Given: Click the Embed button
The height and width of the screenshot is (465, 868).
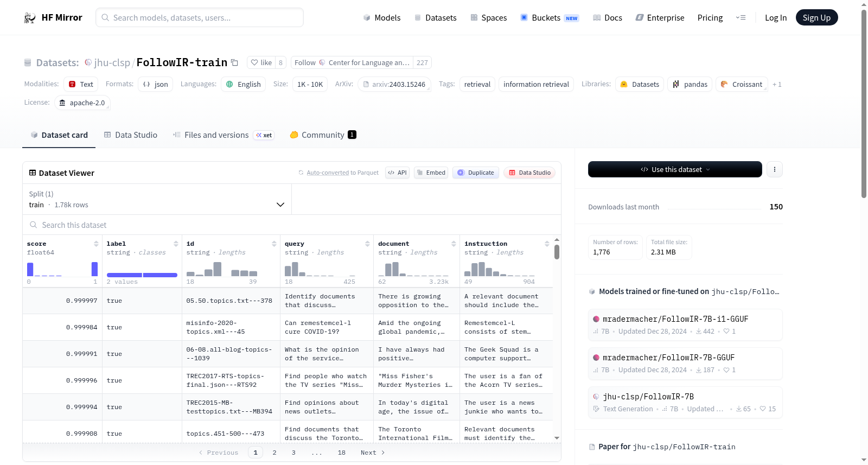Looking at the screenshot, I should click(x=431, y=173).
